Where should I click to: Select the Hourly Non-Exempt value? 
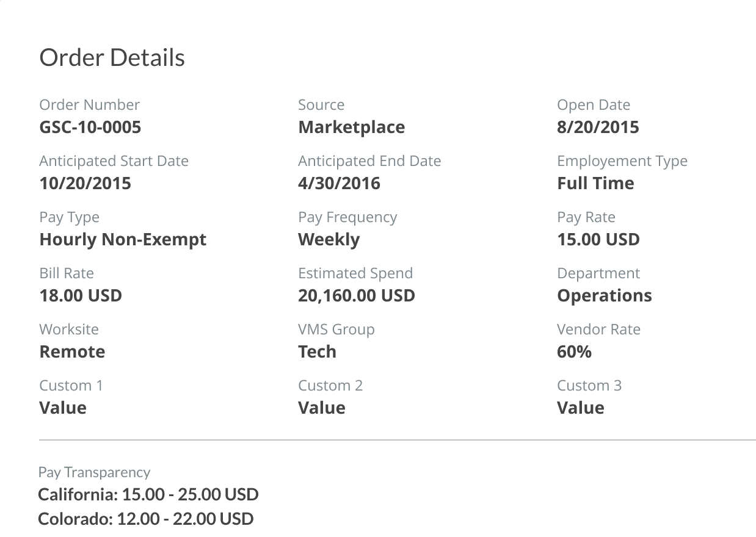point(123,239)
